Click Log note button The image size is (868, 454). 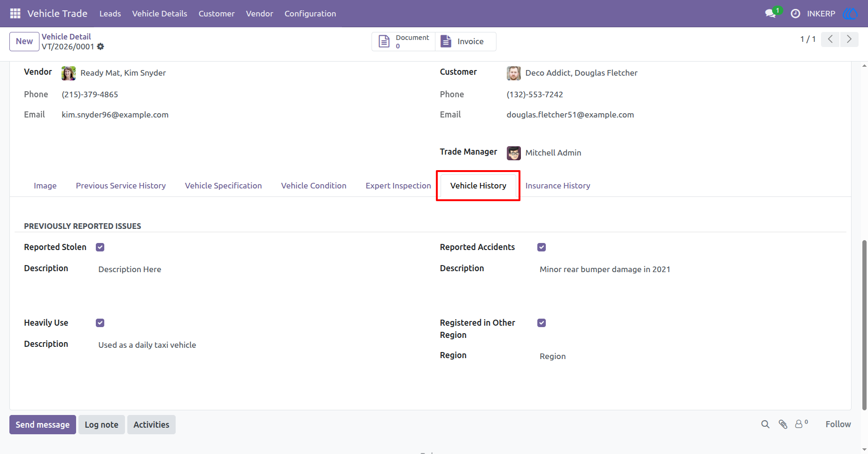pyautogui.click(x=101, y=424)
